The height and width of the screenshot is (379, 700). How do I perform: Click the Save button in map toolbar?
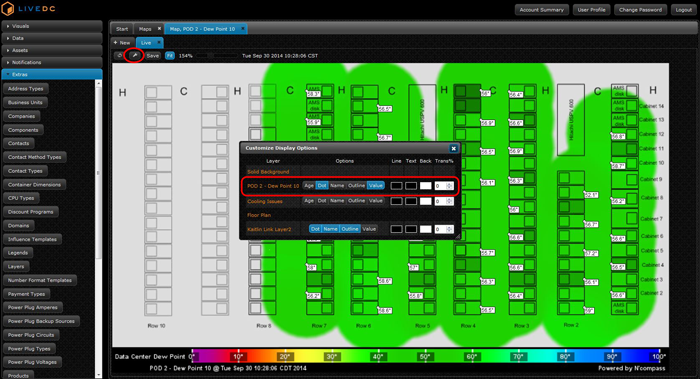153,56
